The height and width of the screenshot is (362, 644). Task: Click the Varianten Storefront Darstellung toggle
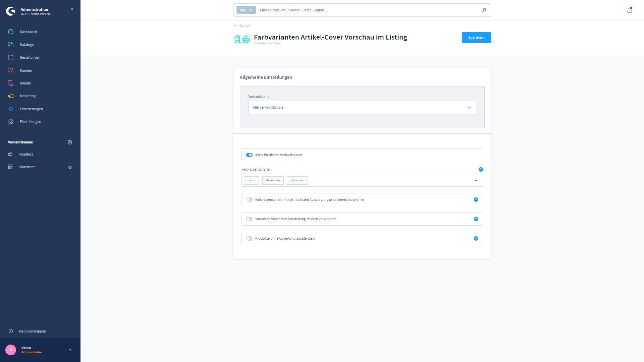coord(250,219)
